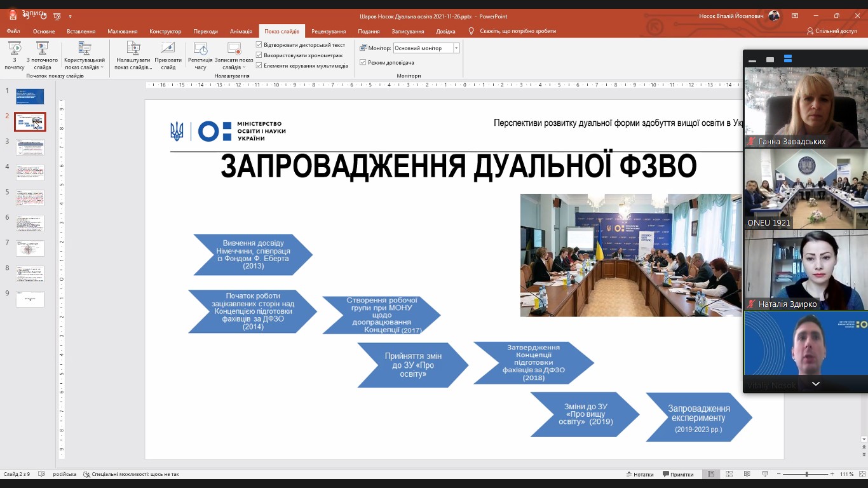Start slideshow from the current slide
The width and height of the screenshot is (868, 488).
[x=43, y=55]
